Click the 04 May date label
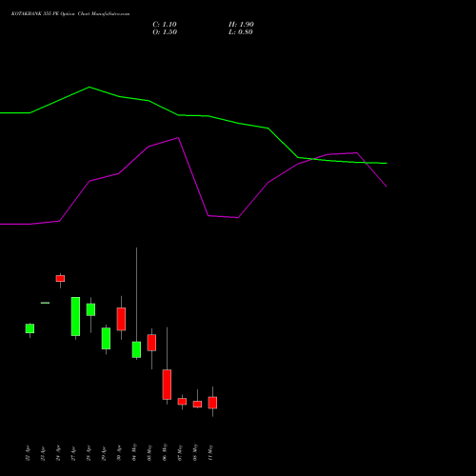Screen dimensions: 476x476 pyautogui.click(x=134, y=452)
